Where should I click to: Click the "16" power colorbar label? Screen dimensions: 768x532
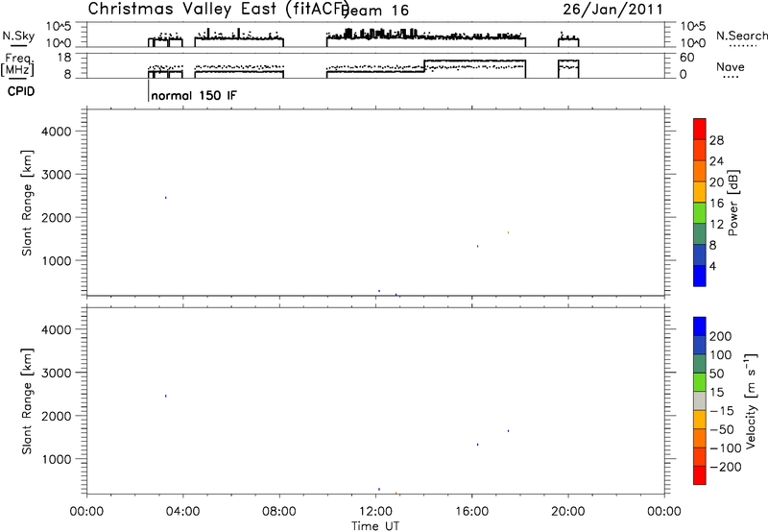(x=716, y=204)
